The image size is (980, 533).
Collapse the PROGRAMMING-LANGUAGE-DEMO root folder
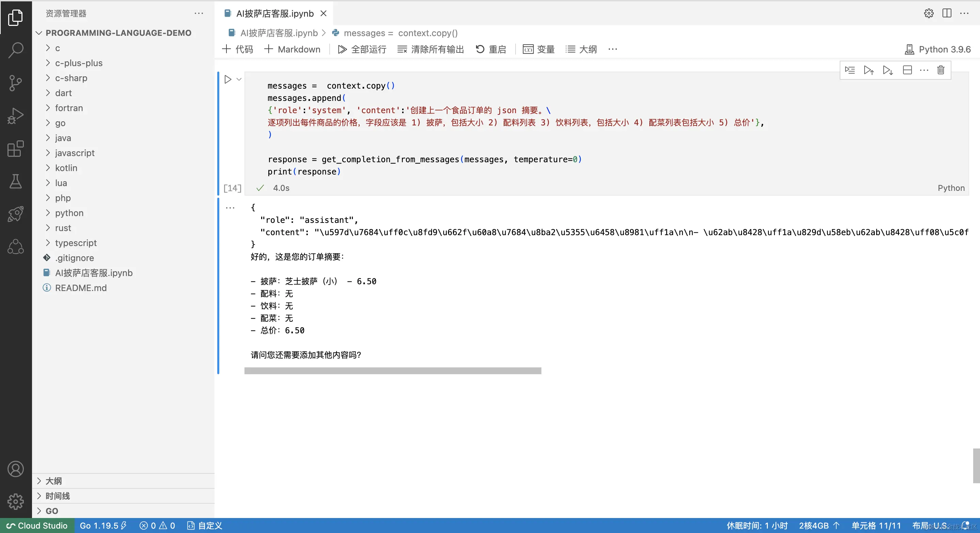(118, 33)
